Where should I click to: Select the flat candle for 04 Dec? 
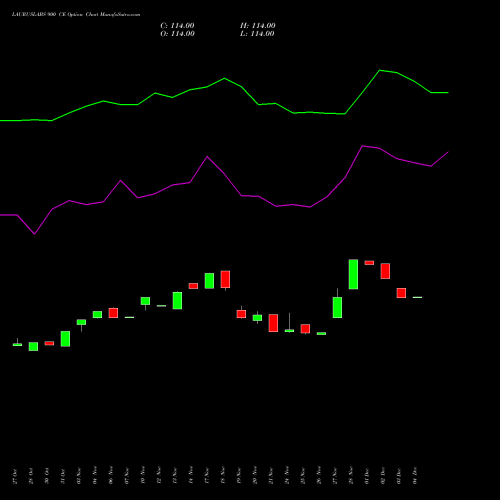[417, 297]
